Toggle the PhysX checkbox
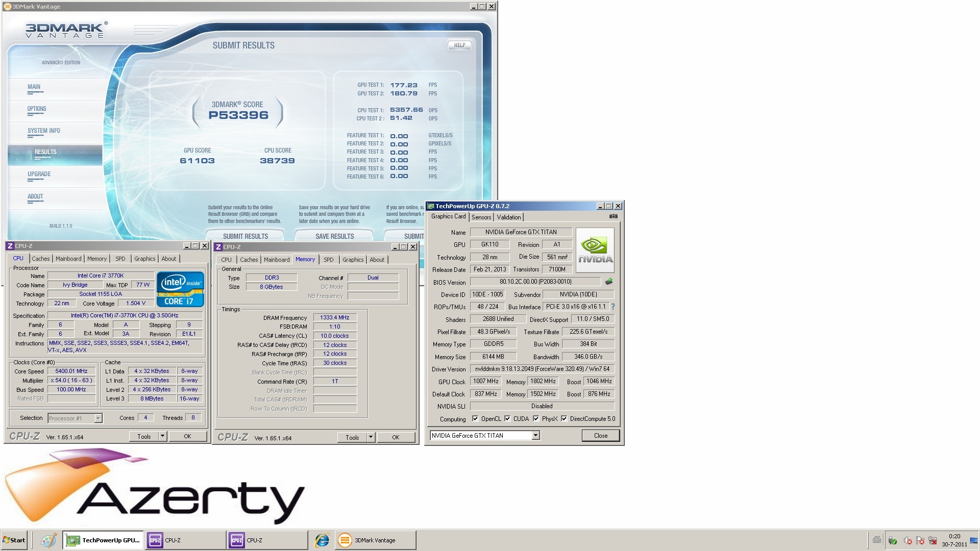The height and width of the screenshot is (551, 980). pyautogui.click(x=536, y=419)
